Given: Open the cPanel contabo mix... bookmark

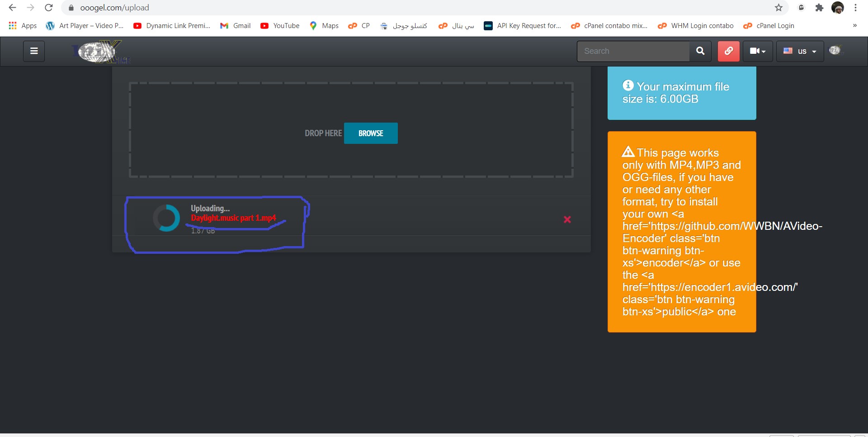Looking at the screenshot, I should (x=609, y=26).
